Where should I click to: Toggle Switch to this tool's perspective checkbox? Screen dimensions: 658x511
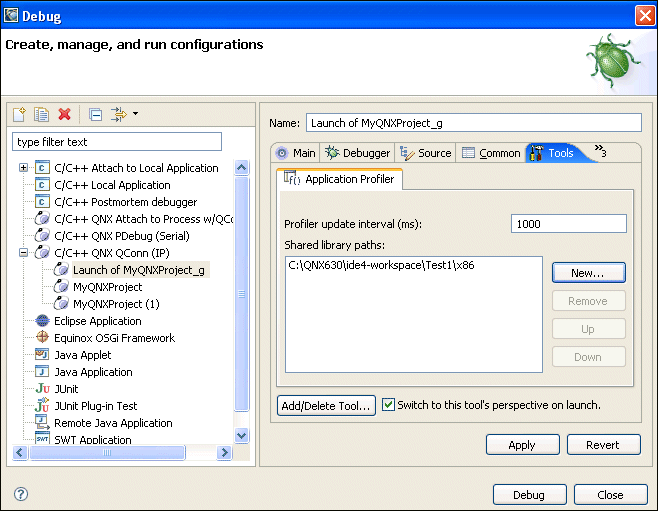[x=389, y=405]
